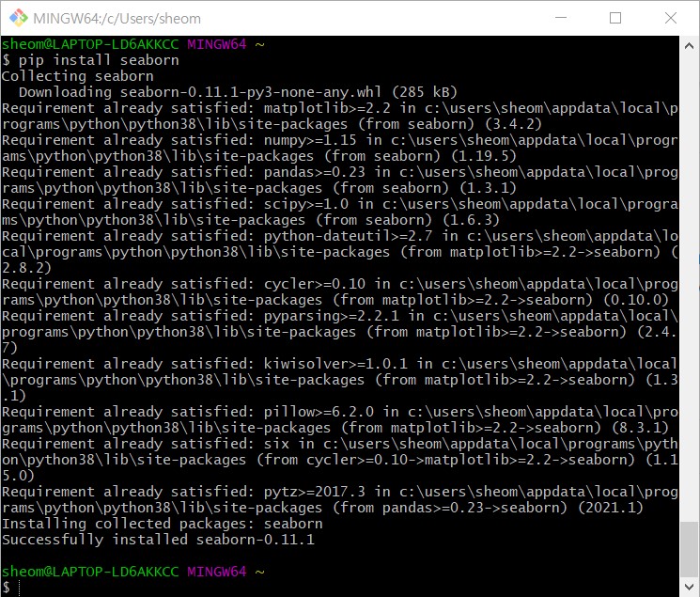Click the version '(1.19.5)' for numpy
This screenshot has width=700, height=597.
pyautogui.click(x=484, y=156)
